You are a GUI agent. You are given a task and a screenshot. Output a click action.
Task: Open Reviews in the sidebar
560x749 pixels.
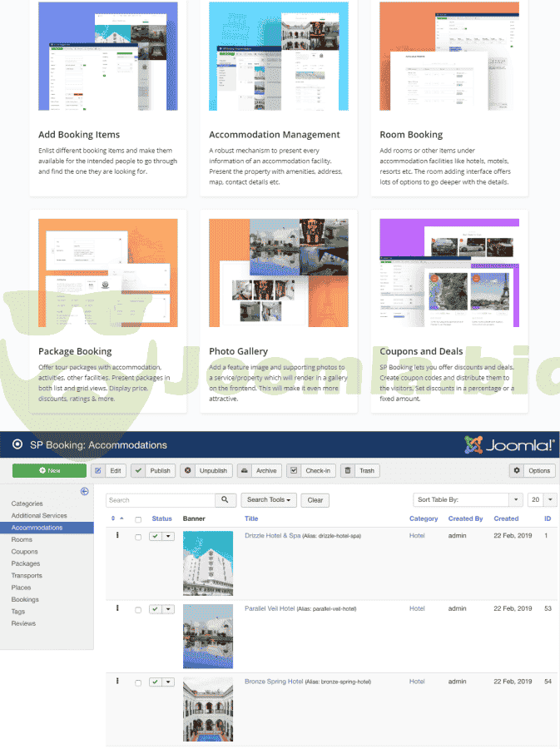tap(23, 623)
